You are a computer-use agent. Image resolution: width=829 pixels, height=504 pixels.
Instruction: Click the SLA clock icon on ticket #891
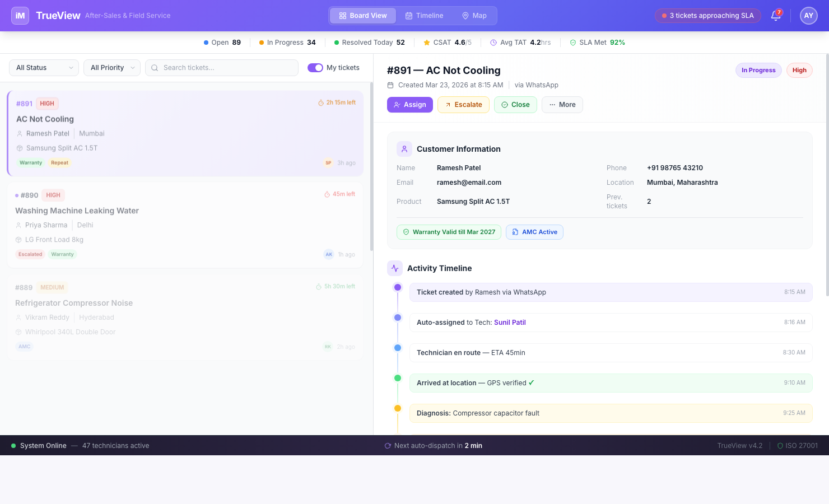coord(320,102)
